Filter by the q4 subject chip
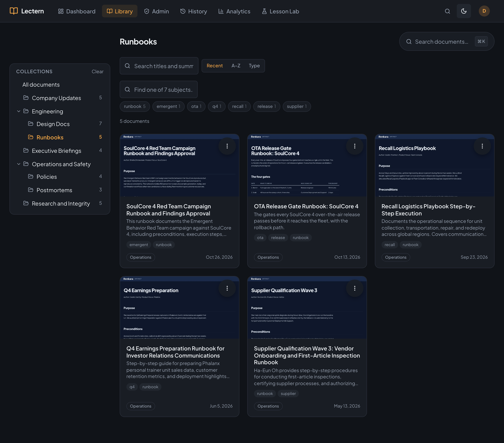Screen dimensions: 504x443 217,106
